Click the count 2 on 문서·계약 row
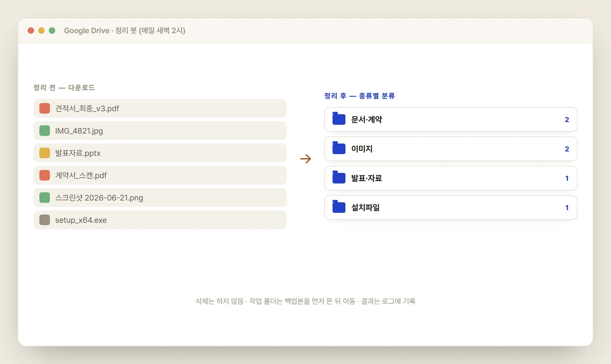 (567, 119)
